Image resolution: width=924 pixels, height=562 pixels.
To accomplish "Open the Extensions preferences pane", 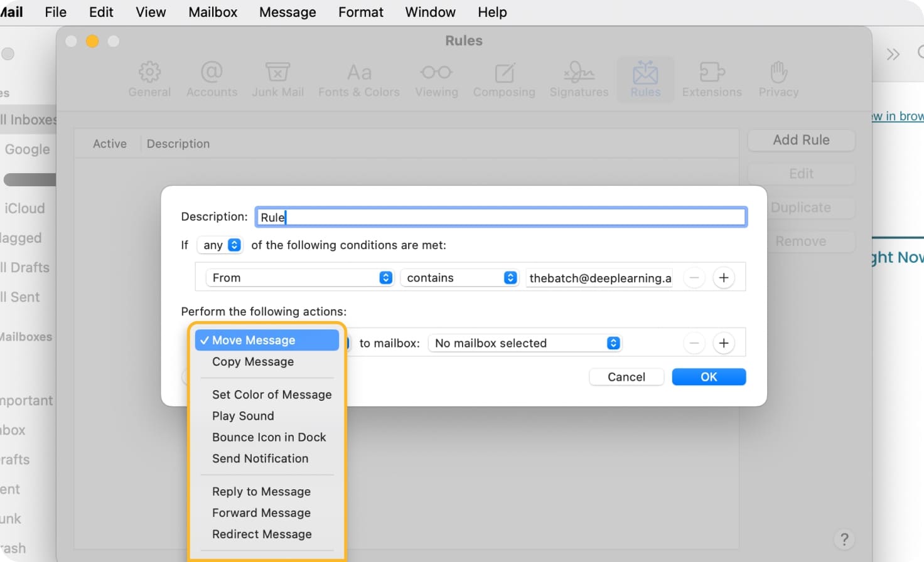I will [711, 78].
